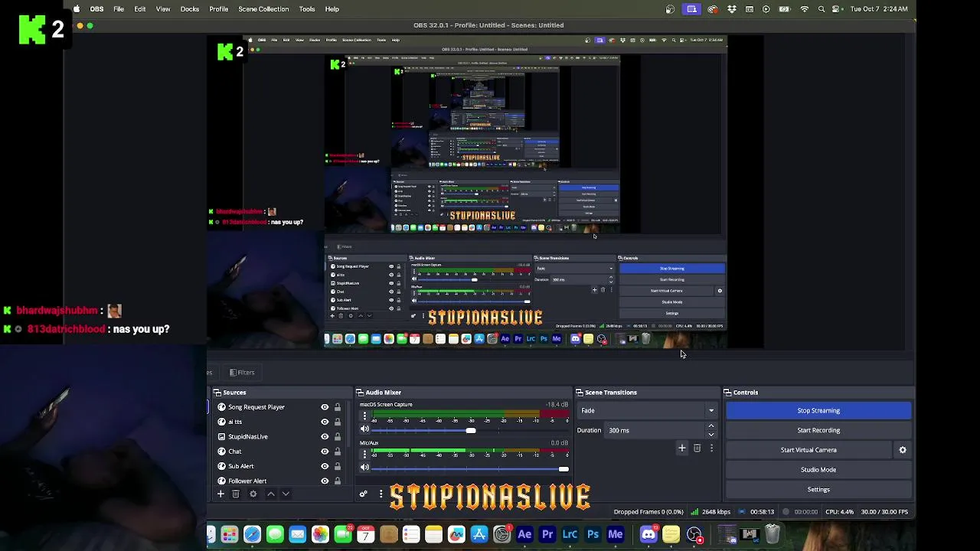Lock the StupidNasLive source
The width and height of the screenshot is (980, 551).
tap(337, 437)
